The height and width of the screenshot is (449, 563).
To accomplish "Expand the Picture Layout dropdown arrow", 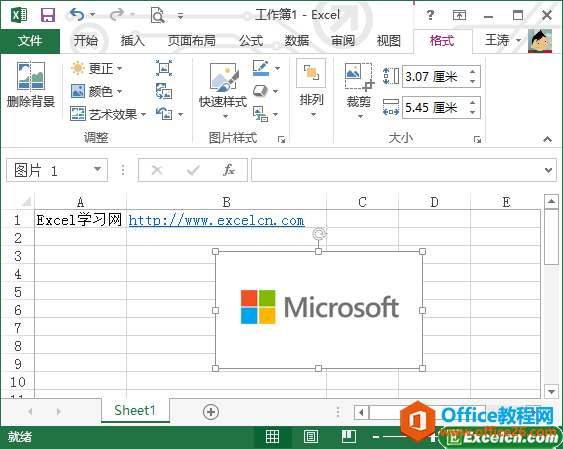I will click(x=275, y=114).
